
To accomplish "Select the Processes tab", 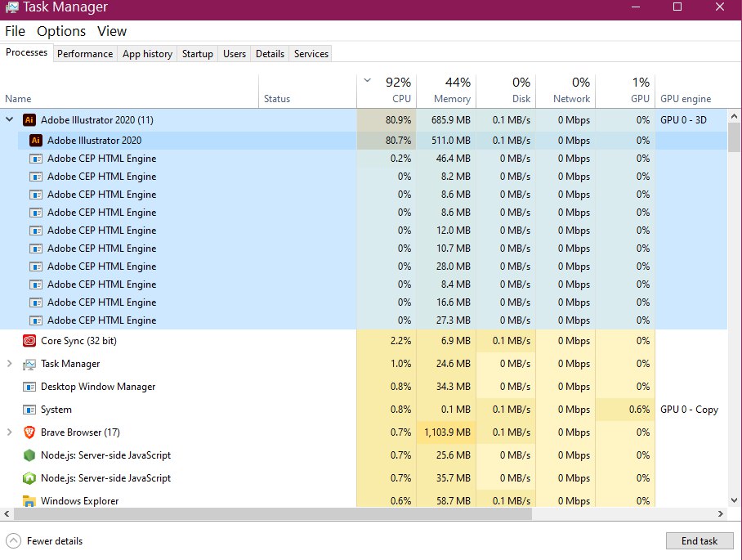I will (26, 52).
